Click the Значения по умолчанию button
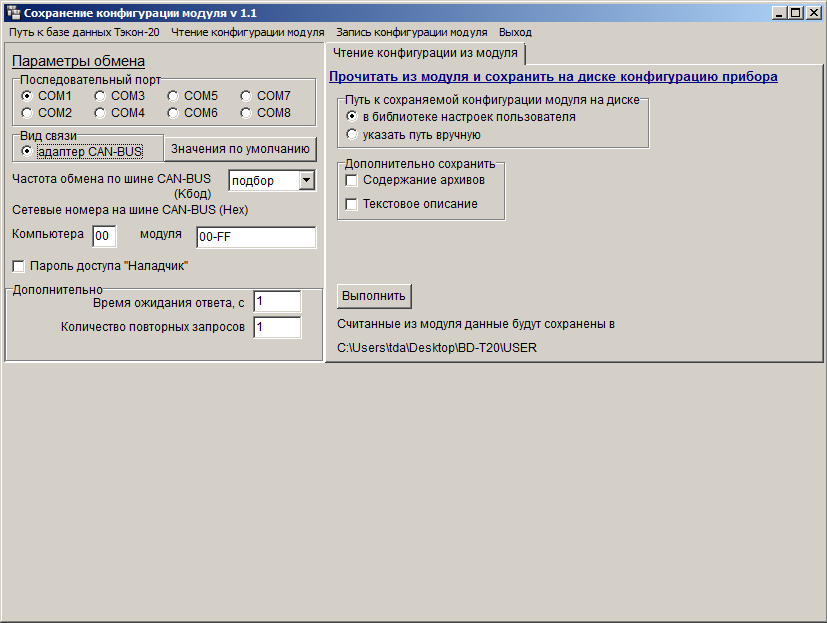The image size is (827, 623). tap(239, 149)
